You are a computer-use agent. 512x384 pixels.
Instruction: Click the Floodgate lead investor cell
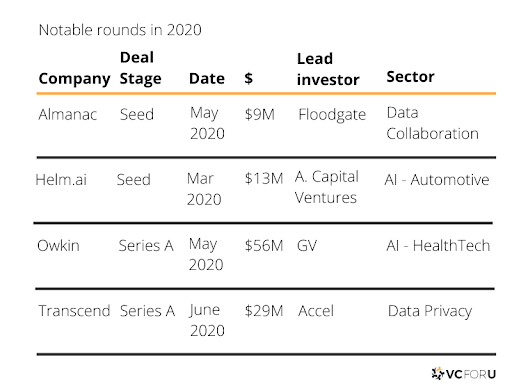pos(332,115)
